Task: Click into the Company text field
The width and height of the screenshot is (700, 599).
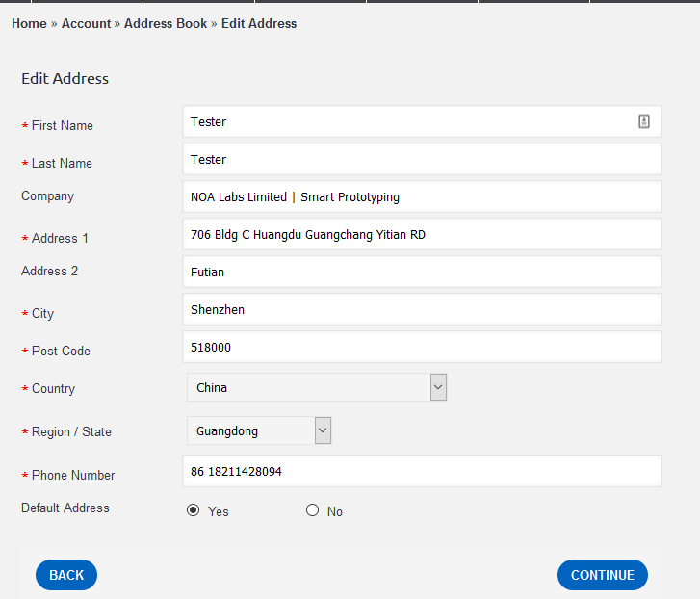Action: (422, 196)
